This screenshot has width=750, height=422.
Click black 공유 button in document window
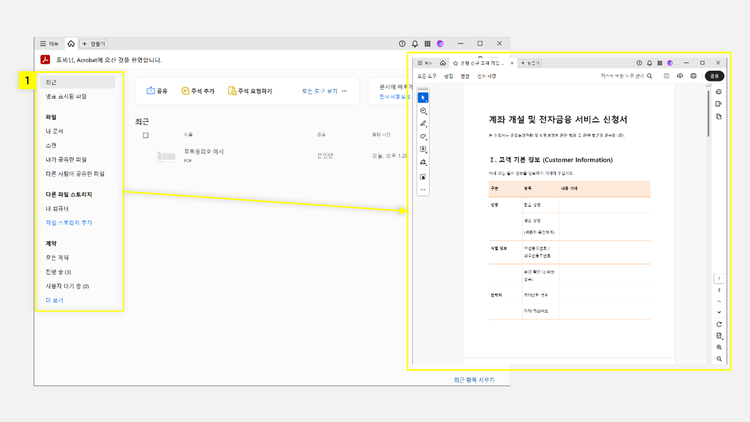tap(714, 76)
